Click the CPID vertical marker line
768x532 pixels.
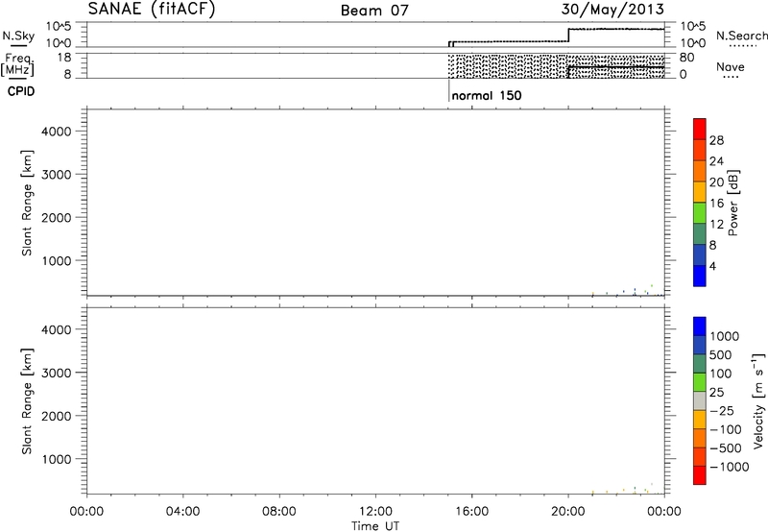click(448, 90)
